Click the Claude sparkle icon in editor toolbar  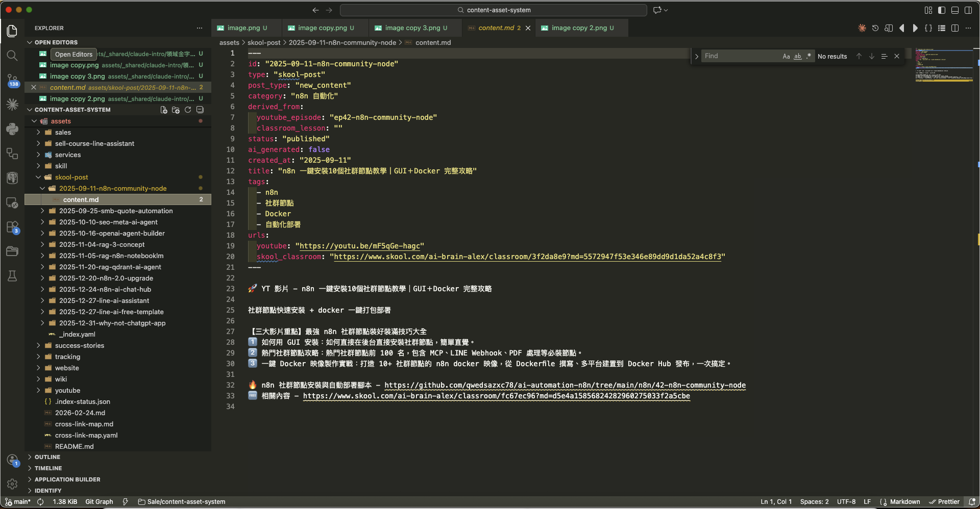click(862, 28)
